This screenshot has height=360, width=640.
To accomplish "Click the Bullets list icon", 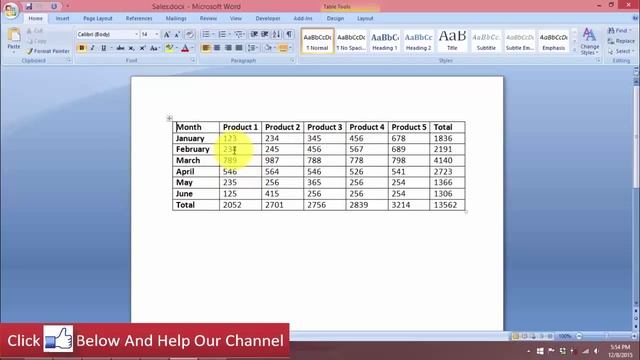I will (206, 34).
